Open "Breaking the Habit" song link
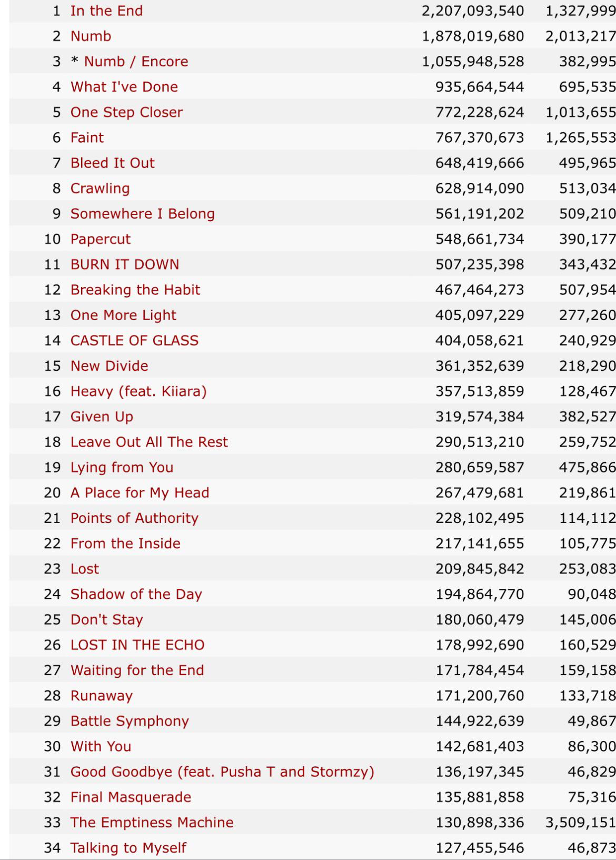 click(x=135, y=290)
